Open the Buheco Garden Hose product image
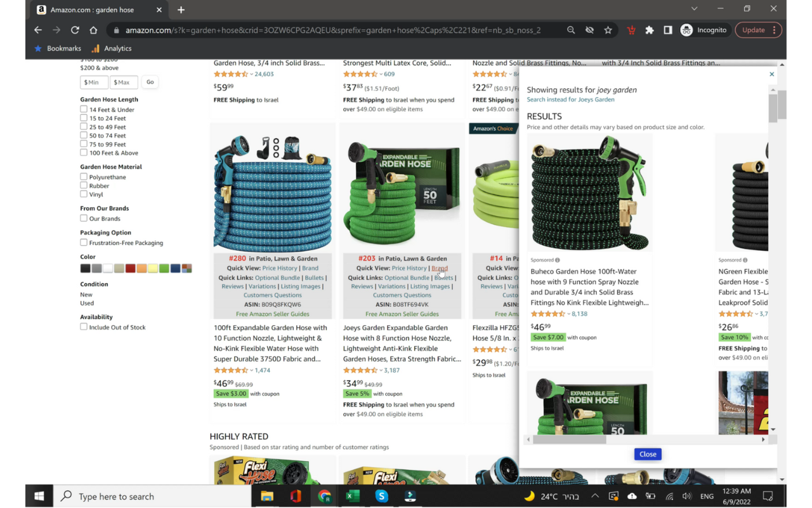Screen dimensions: 812x508 589,192
